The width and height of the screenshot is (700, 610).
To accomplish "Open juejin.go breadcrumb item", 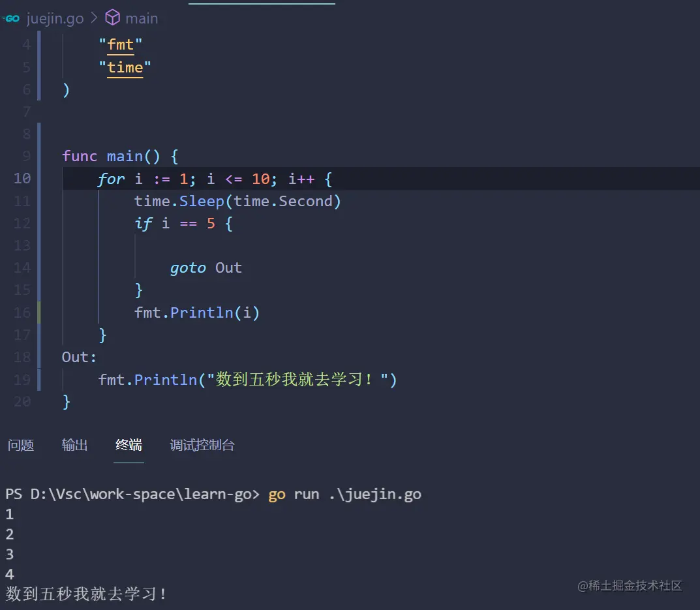I will pos(55,18).
